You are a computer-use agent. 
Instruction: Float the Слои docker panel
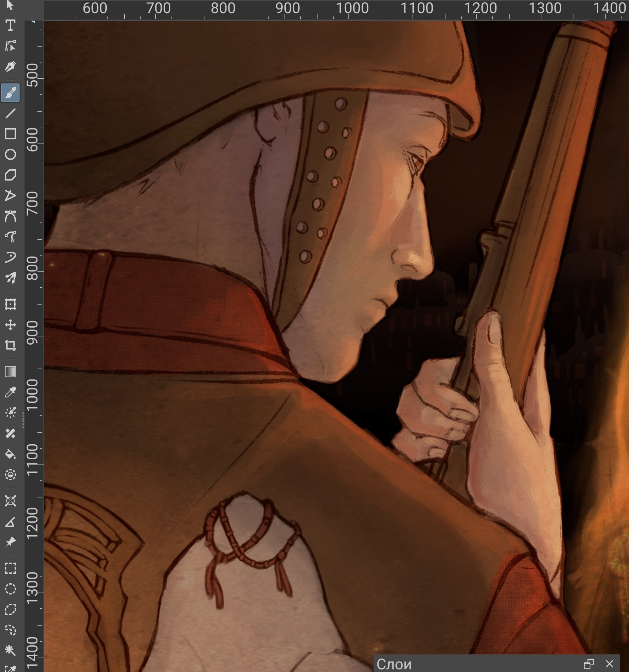coord(589,664)
